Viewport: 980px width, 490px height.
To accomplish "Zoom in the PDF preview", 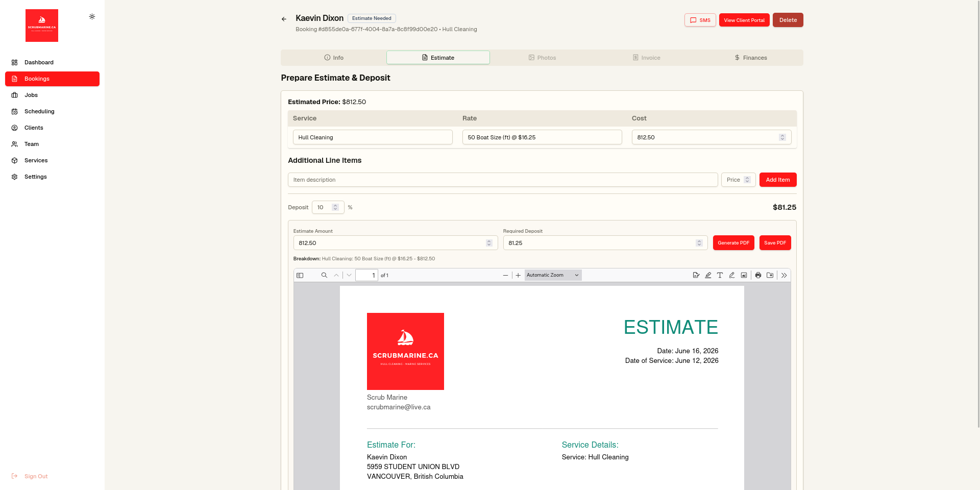I will (518, 275).
